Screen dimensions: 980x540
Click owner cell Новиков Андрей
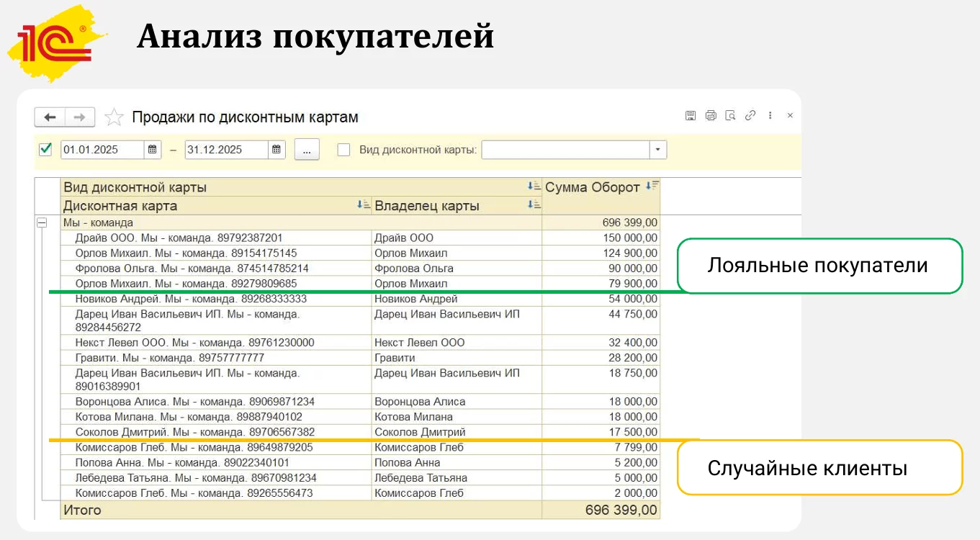coord(457,299)
